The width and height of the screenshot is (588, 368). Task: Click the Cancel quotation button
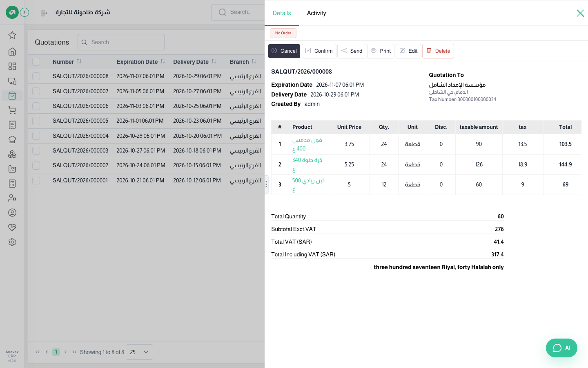point(284,51)
